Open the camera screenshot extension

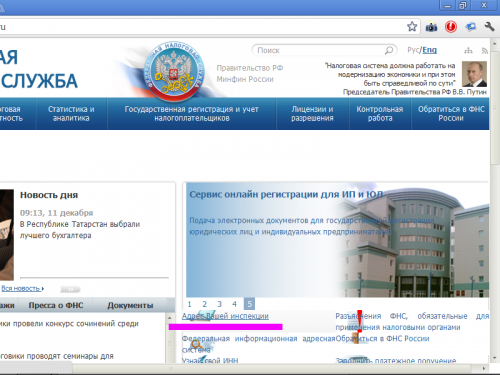tap(431, 27)
